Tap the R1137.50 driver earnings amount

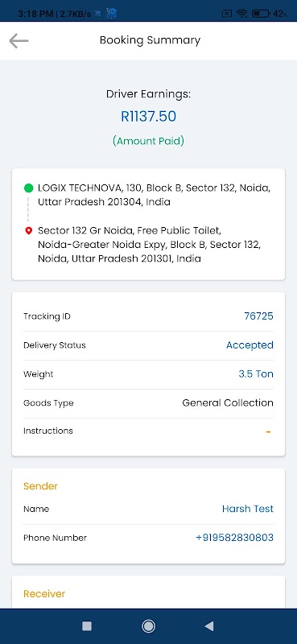point(148,117)
